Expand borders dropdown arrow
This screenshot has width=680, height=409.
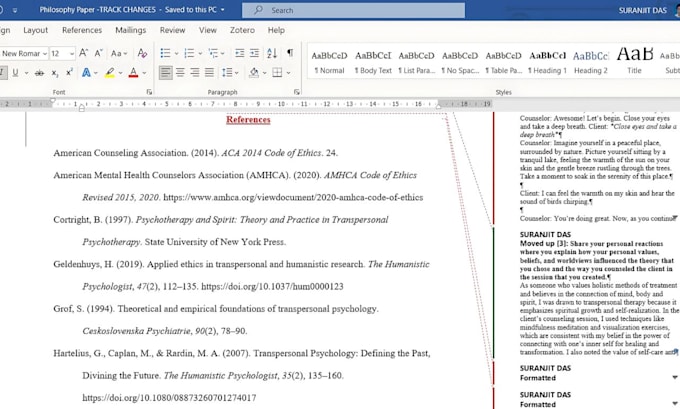click(x=288, y=73)
